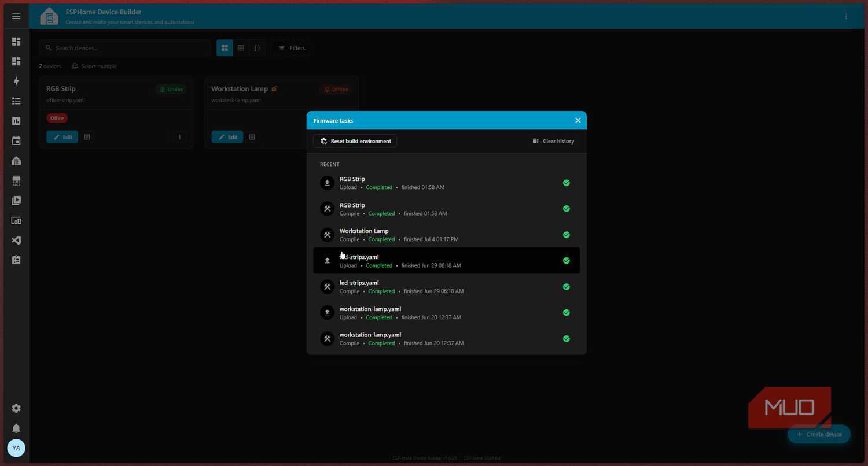Open three-dot menu on RGB Strip card
868x466 pixels.
(179, 137)
